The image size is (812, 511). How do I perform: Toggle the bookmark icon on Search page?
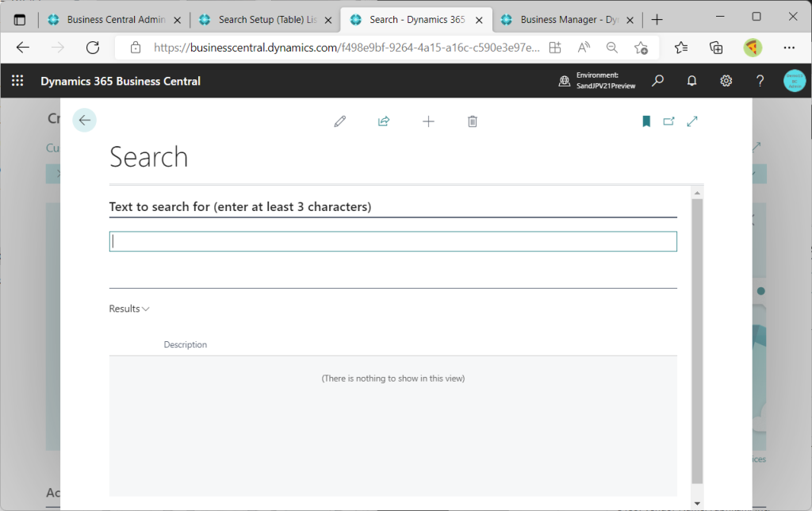pyautogui.click(x=646, y=121)
